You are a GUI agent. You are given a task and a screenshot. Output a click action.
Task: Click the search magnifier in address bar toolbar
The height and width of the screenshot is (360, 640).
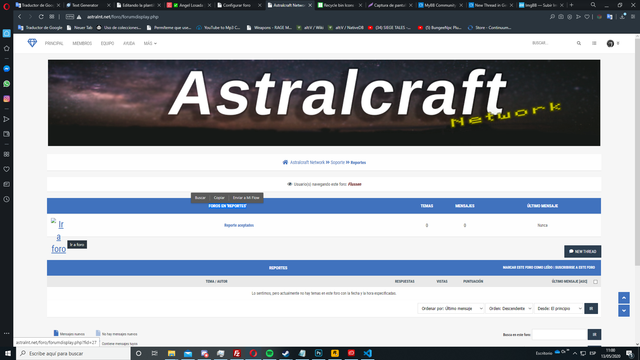point(552,17)
